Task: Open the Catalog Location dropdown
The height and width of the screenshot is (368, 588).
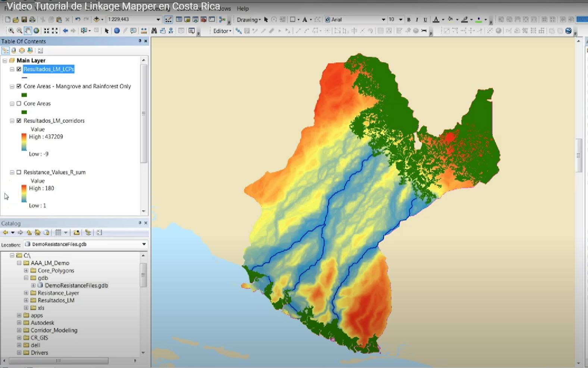Action: click(144, 244)
